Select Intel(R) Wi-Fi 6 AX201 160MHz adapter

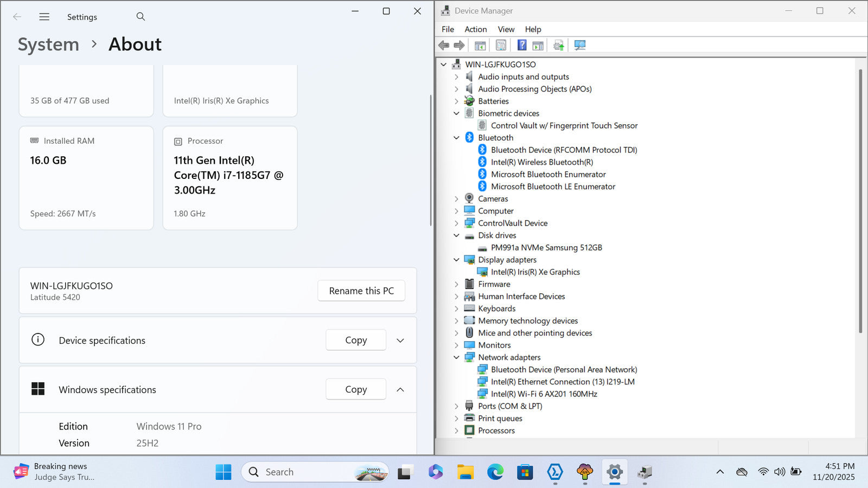point(544,394)
